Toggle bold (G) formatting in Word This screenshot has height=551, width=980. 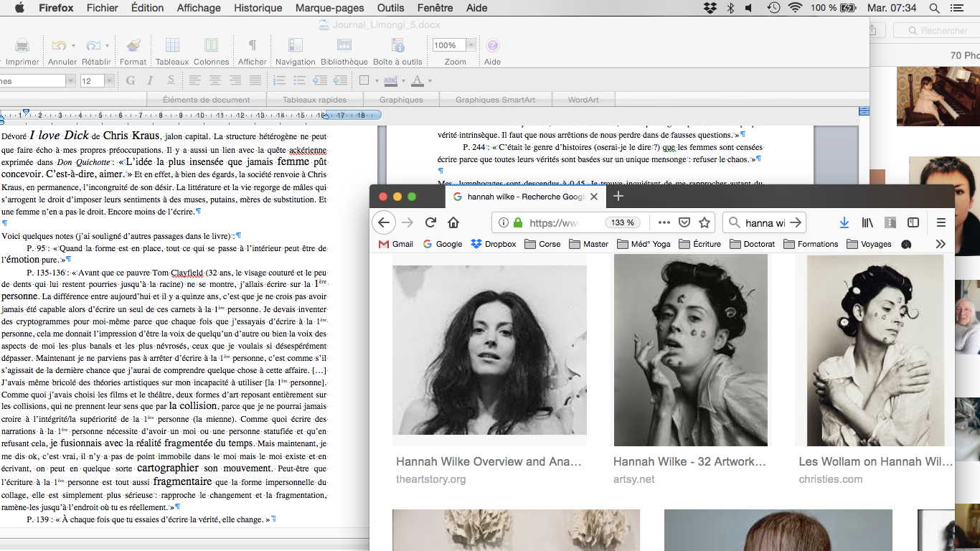tap(131, 80)
